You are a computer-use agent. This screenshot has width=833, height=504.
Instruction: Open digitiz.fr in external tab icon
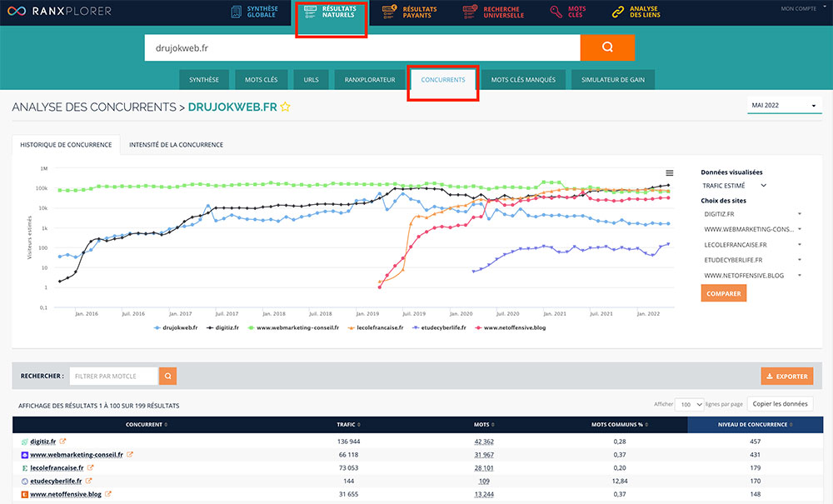[62, 442]
